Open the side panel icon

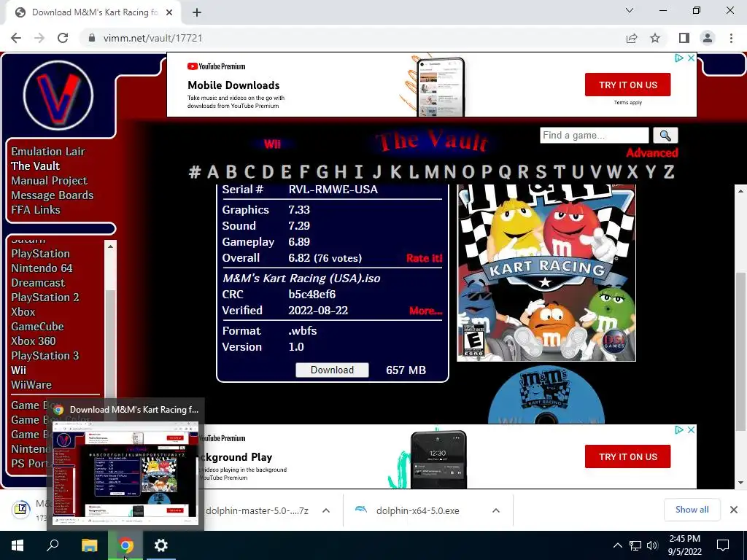tap(684, 38)
